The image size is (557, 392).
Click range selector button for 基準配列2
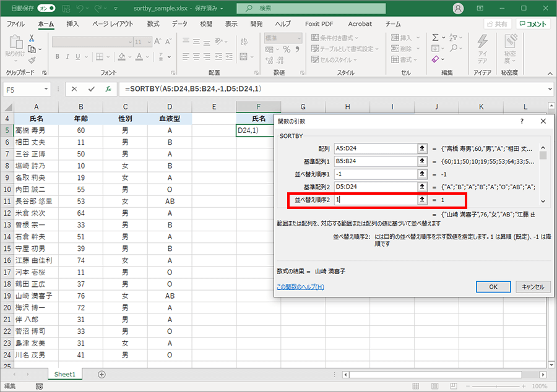[422, 187]
